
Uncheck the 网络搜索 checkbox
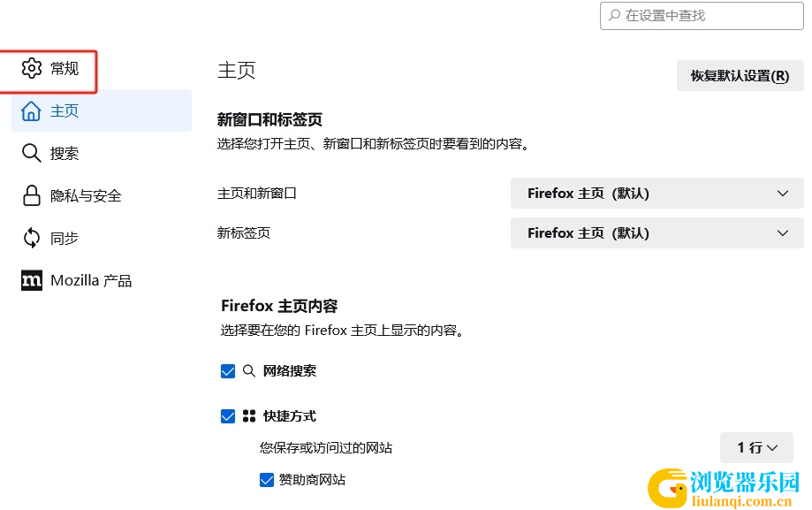[x=228, y=371]
